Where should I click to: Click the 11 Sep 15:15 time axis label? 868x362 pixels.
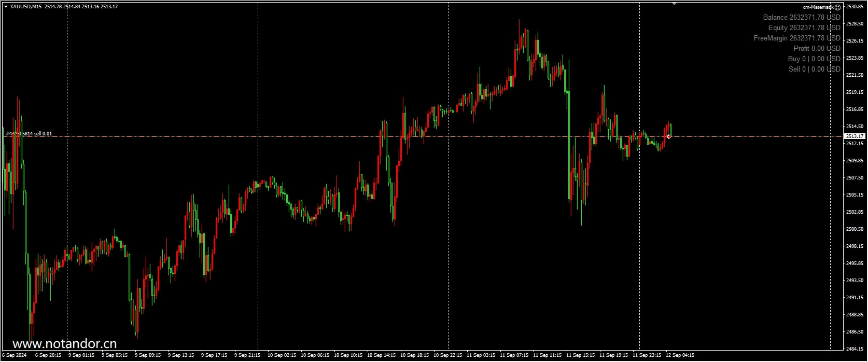coord(580,355)
